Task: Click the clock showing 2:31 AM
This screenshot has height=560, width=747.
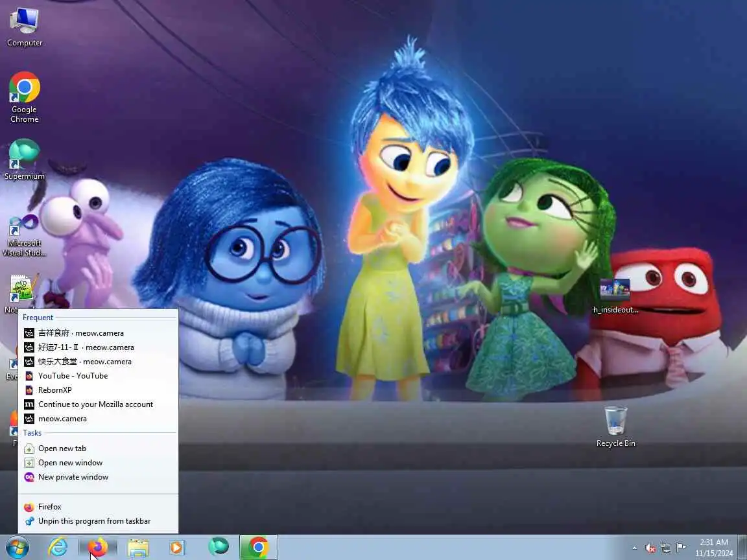Action: (714, 548)
